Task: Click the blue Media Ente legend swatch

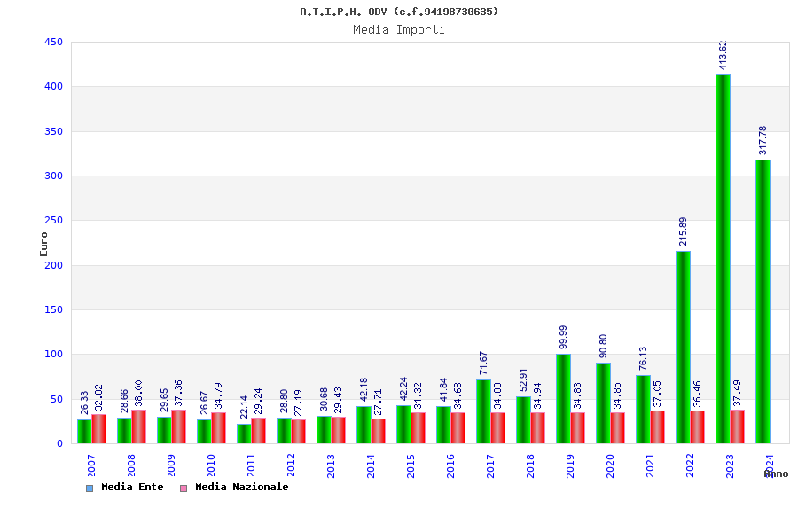Action: click(x=90, y=489)
